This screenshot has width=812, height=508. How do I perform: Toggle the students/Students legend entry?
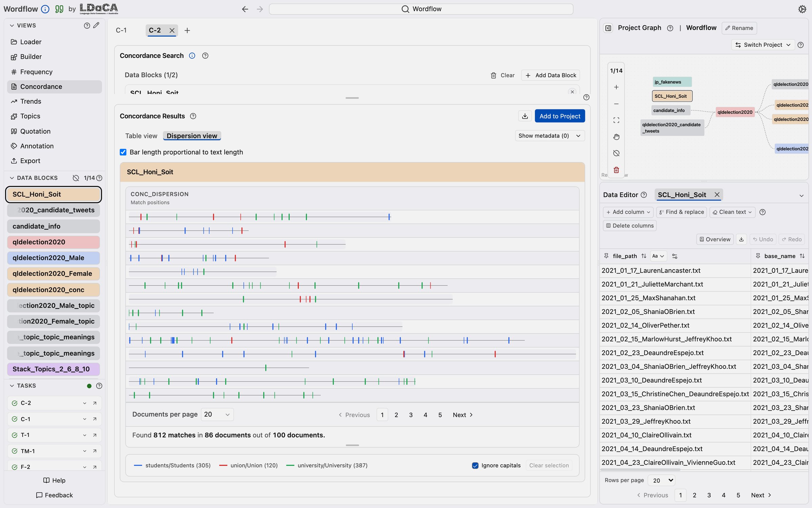pos(172,465)
